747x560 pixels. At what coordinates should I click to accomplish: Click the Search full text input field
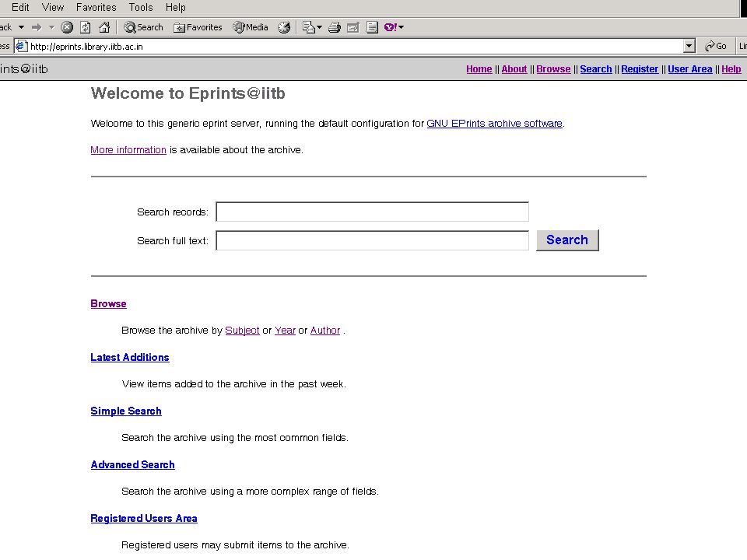point(372,240)
